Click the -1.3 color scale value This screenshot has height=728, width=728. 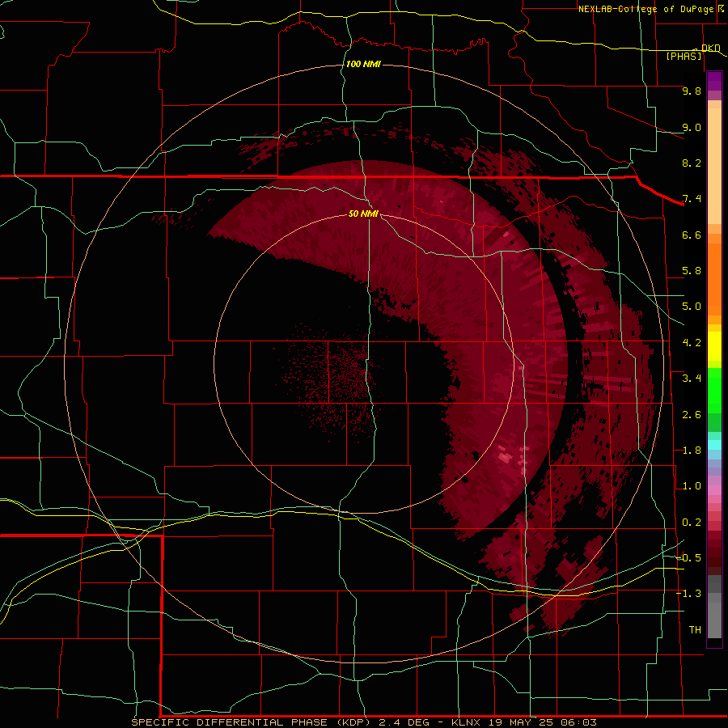689,594
